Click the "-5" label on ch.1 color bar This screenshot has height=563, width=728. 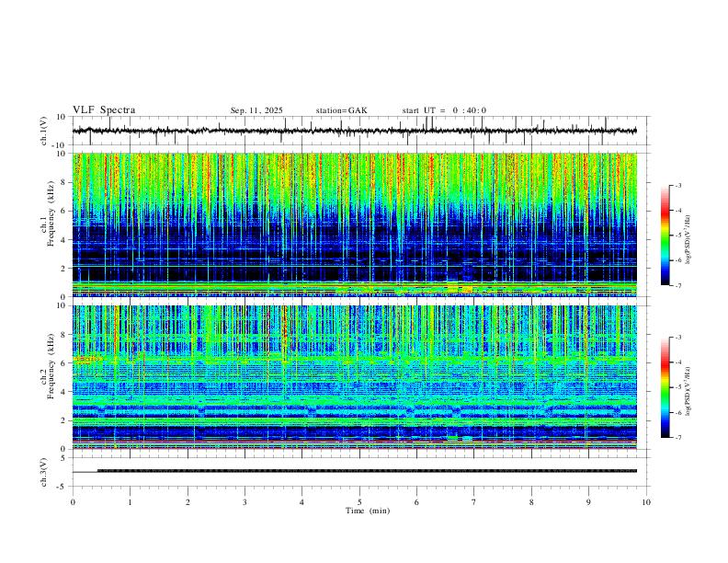(x=678, y=236)
